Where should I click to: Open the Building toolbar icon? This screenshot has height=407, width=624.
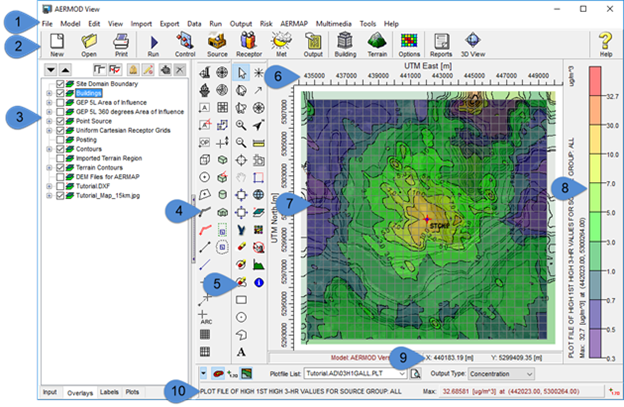pos(345,45)
